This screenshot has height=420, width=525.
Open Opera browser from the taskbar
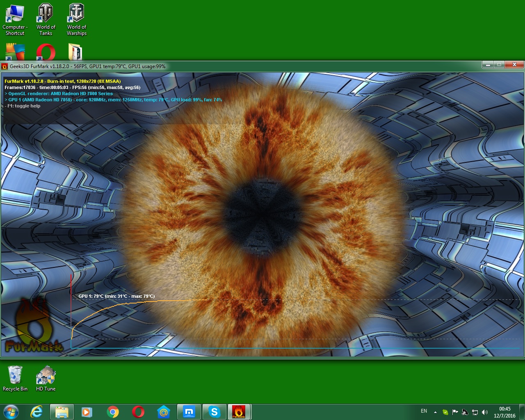(138, 412)
